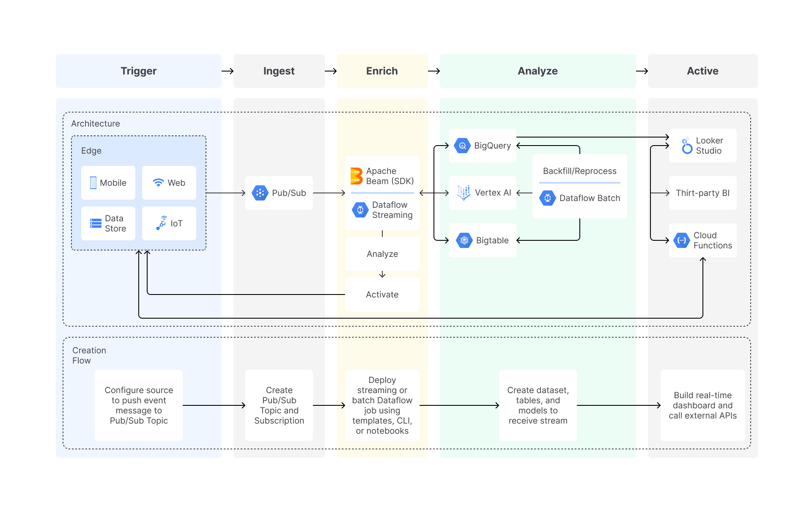Click the Build real-time dashboard card
The height and width of the screenshot is (512, 812).
(x=703, y=405)
